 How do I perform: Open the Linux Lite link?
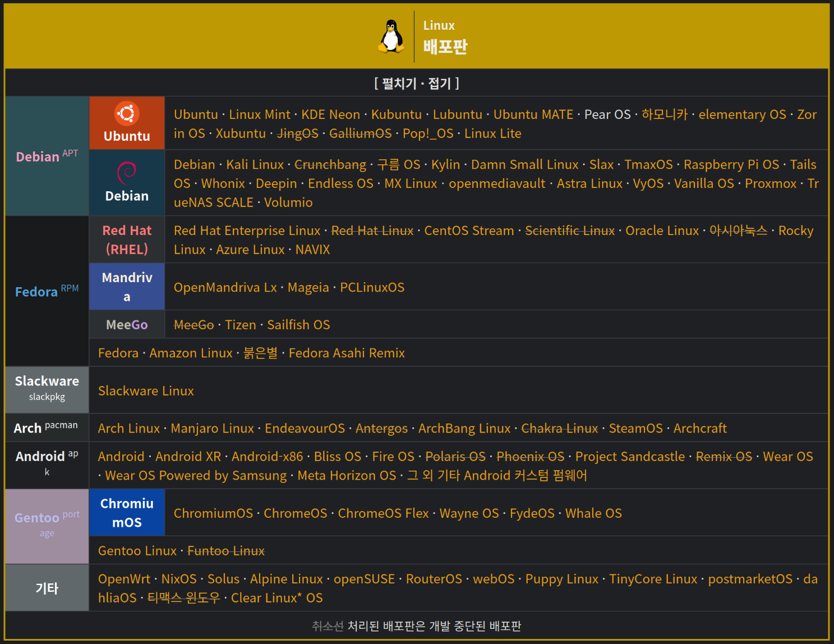coord(493,134)
